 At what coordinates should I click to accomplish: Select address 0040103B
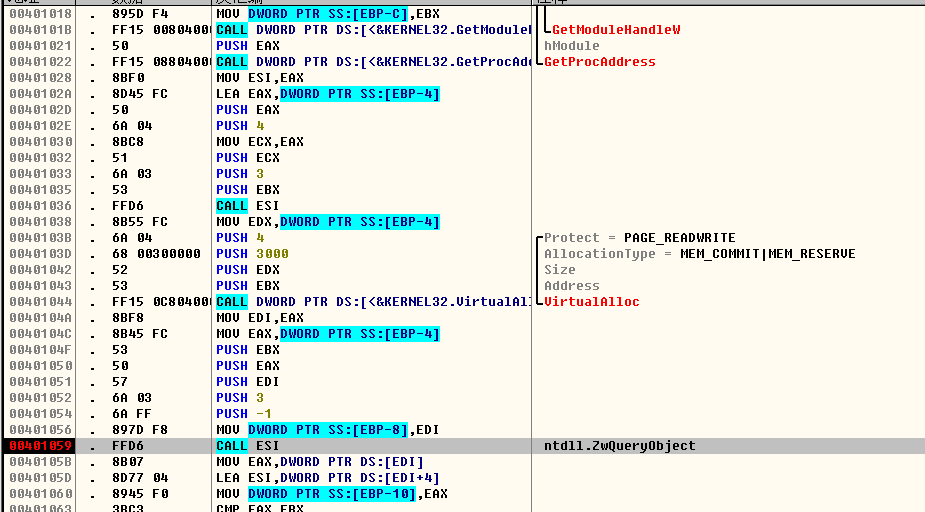point(40,238)
